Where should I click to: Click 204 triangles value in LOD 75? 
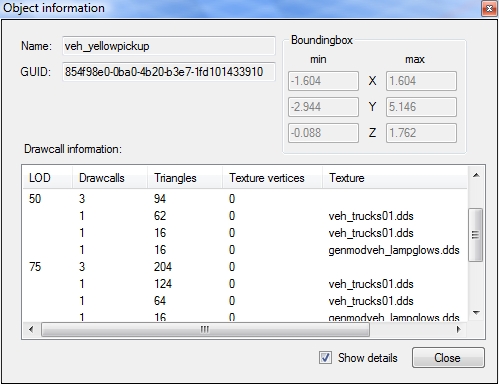click(x=163, y=267)
